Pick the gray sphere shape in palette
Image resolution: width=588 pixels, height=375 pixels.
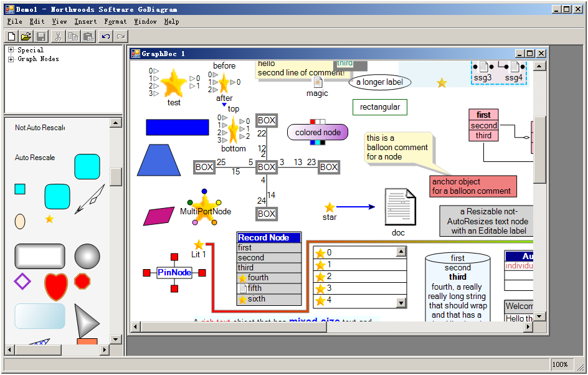point(87,257)
